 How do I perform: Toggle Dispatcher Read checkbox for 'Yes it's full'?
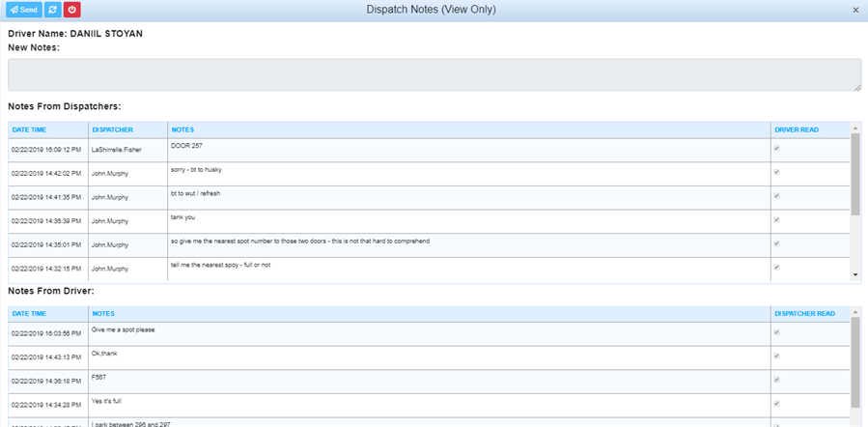(776, 404)
